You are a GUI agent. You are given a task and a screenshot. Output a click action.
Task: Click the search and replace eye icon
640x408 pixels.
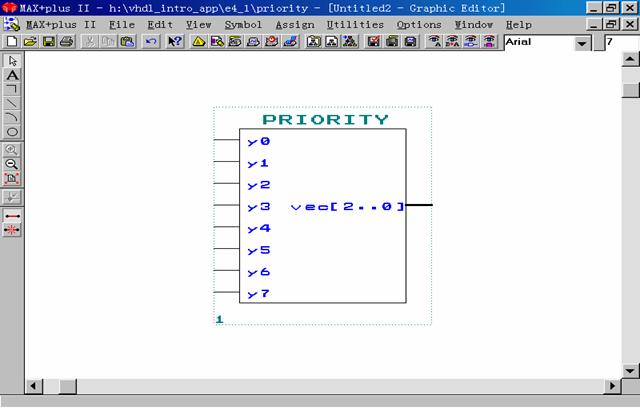click(452, 41)
